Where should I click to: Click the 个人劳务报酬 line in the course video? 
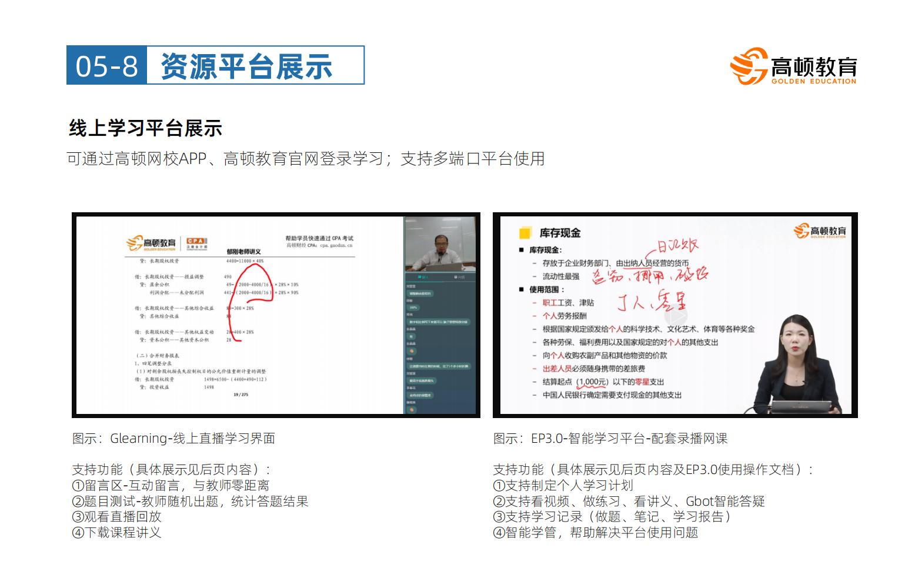(559, 316)
